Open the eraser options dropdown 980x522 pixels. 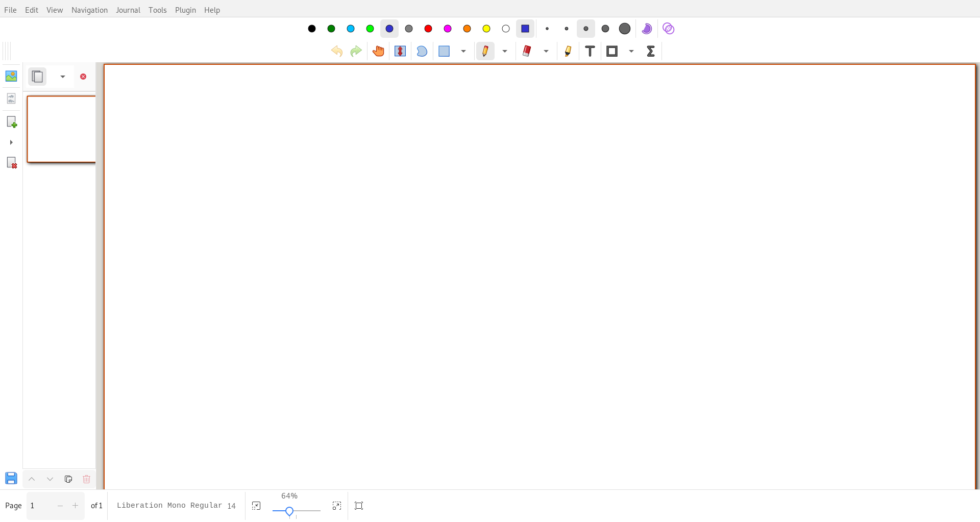pos(546,51)
